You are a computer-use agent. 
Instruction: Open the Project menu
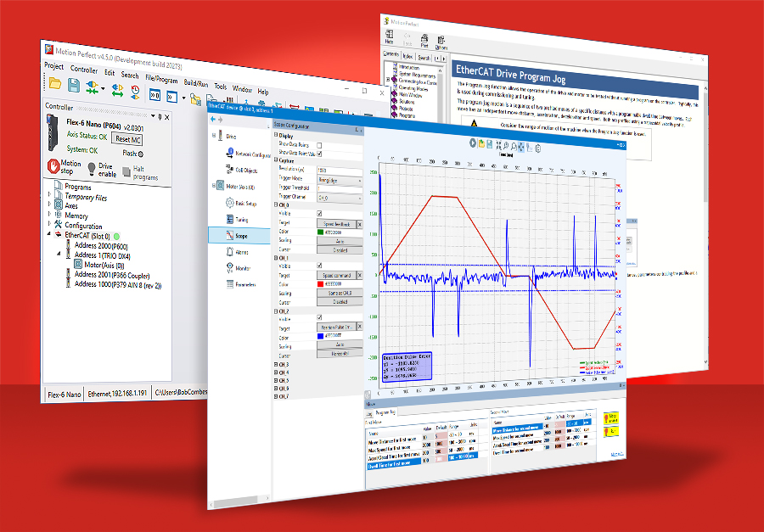pyautogui.click(x=53, y=65)
